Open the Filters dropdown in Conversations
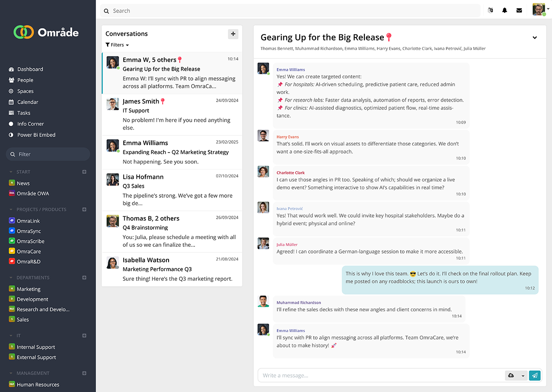The width and height of the screenshot is (552, 392). 117,45
